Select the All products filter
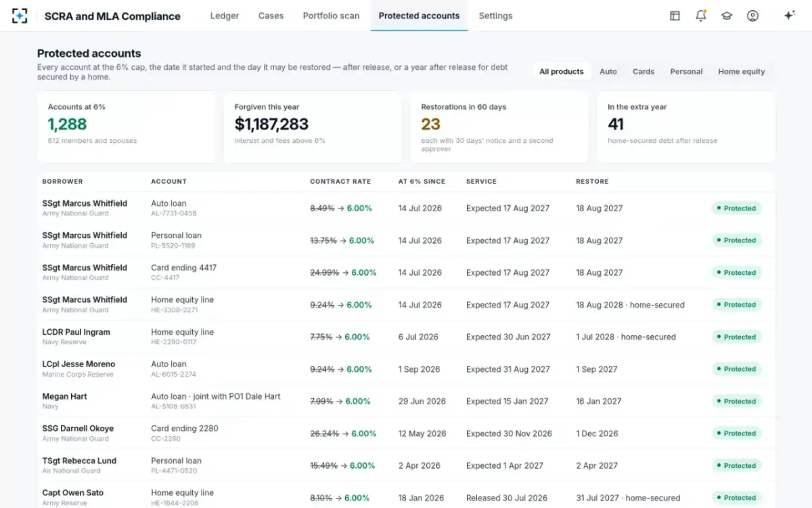 tap(562, 71)
